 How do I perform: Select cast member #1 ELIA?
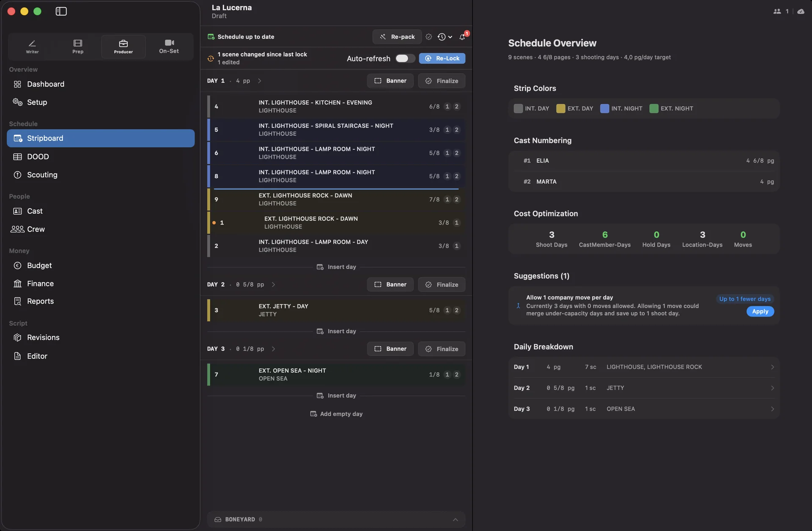[x=644, y=161]
